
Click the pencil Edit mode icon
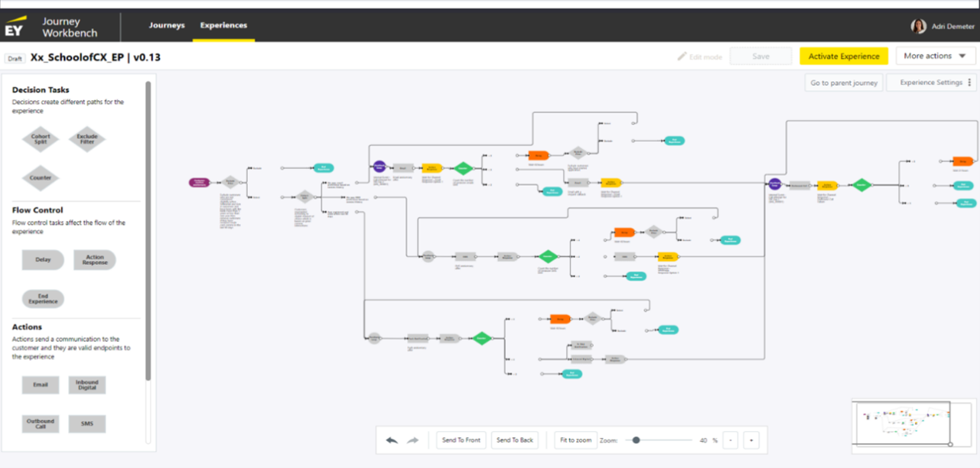(682, 57)
